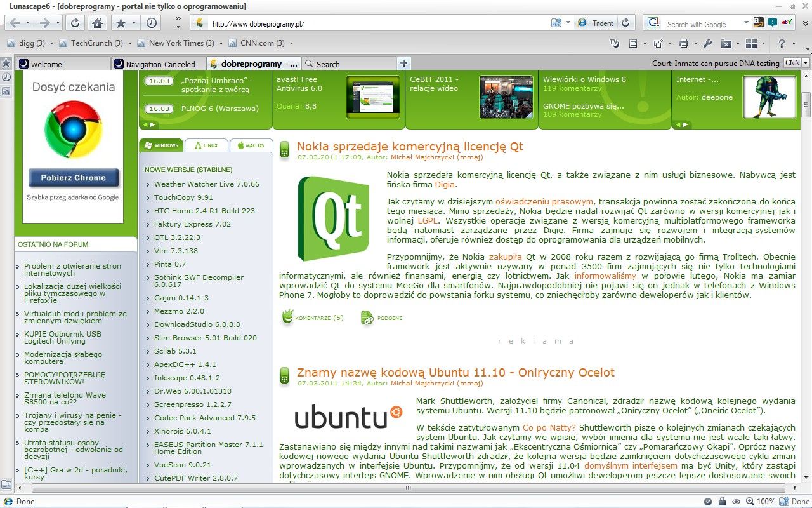Toggle the eye visibility icon in status bar
The width and height of the screenshot is (812, 508).
coord(735,501)
